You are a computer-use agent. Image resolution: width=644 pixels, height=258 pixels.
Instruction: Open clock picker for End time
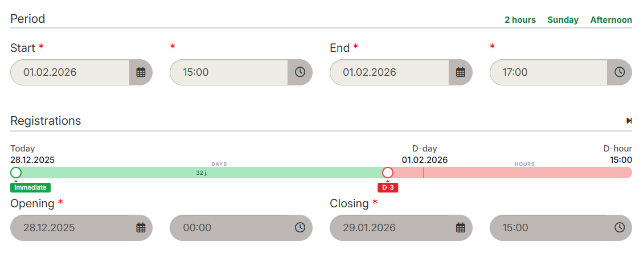click(x=620, y=72)
